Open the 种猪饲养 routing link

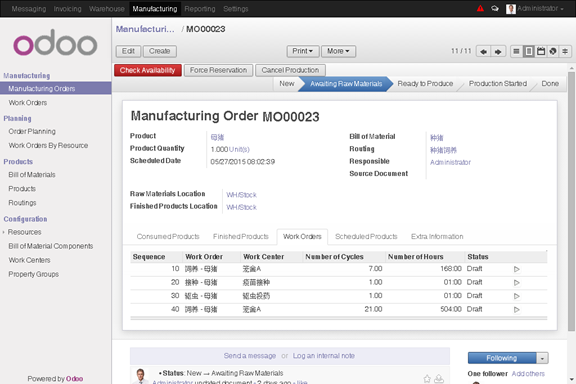tap(443, 150)
